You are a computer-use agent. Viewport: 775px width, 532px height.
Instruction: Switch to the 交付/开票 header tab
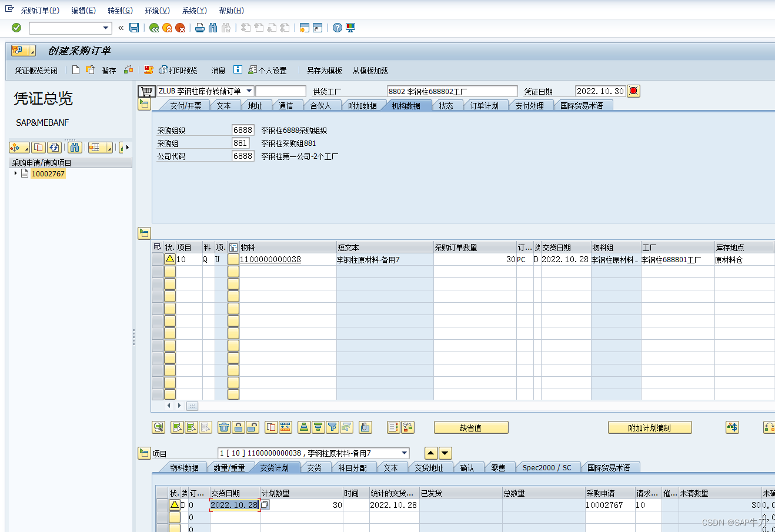coord(186,106)
